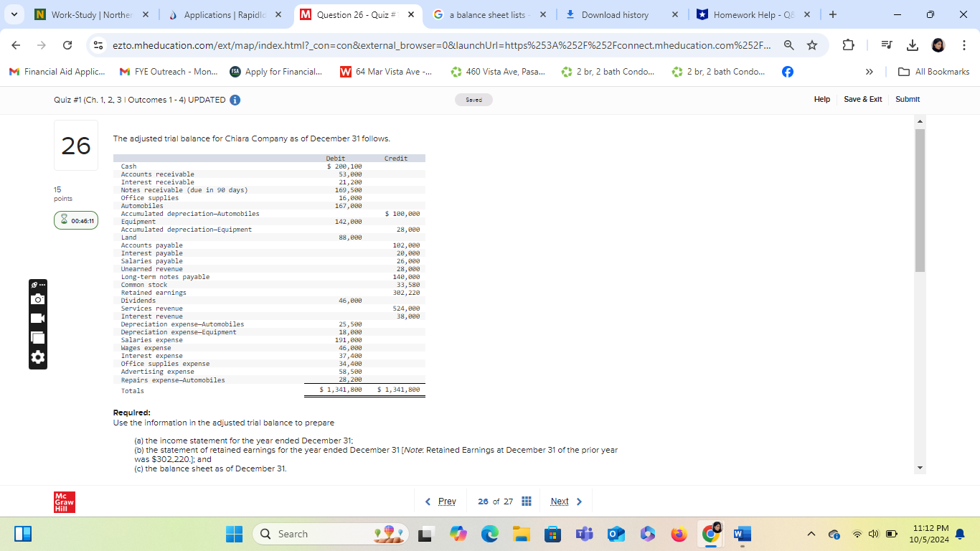Open the Apply for Financial... bookmark
Viewport: 980px width, 551px height.
point(275,72)
